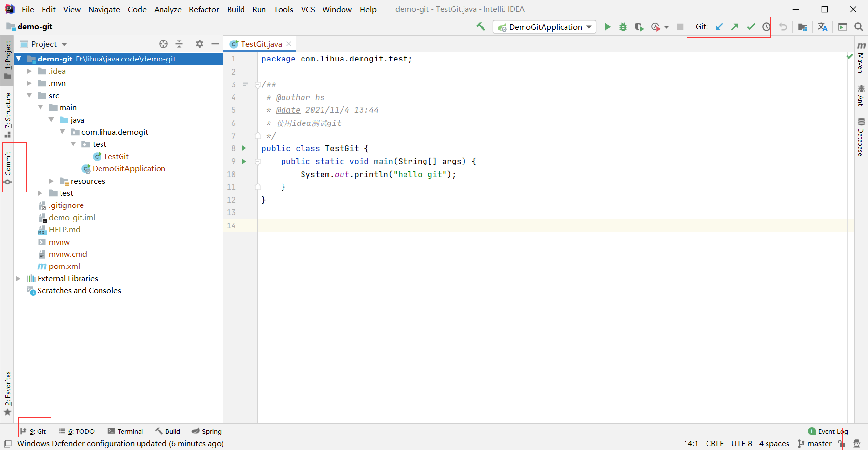The width and height of the screenshot is (868, 450).
Task: Expand the External Libraries node
Action: click(x=18, y=278)
